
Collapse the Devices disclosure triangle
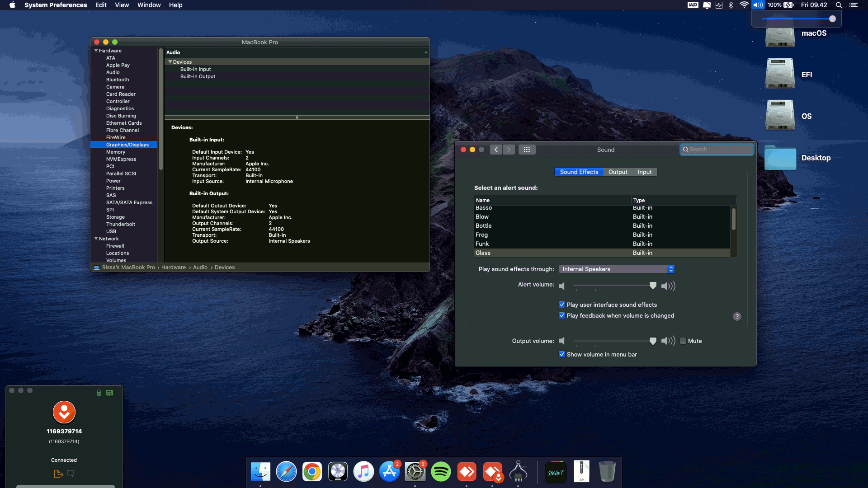[x=170, y=62]
